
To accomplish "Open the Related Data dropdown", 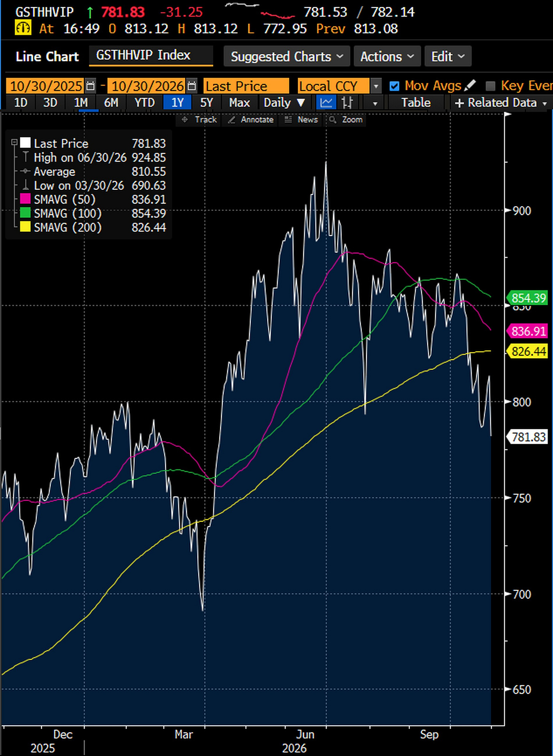I will tap(501, 103).
